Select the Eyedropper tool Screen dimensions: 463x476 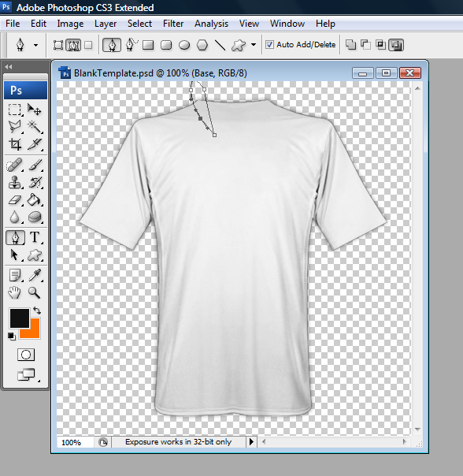35,275
